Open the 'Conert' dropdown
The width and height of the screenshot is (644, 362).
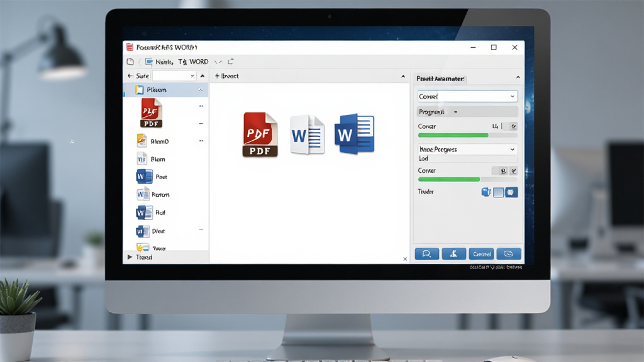[467, 96]
